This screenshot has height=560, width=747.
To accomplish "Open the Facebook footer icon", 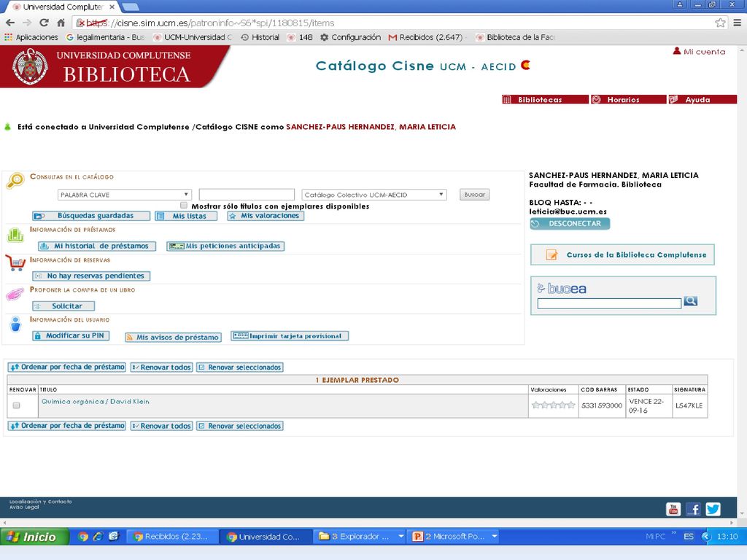I will coord(693,509).
